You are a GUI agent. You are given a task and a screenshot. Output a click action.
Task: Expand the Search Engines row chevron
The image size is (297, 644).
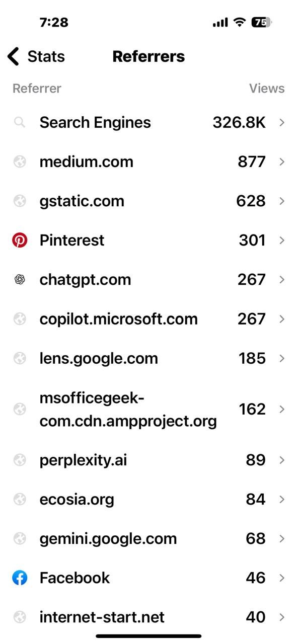tap(282, 122)
